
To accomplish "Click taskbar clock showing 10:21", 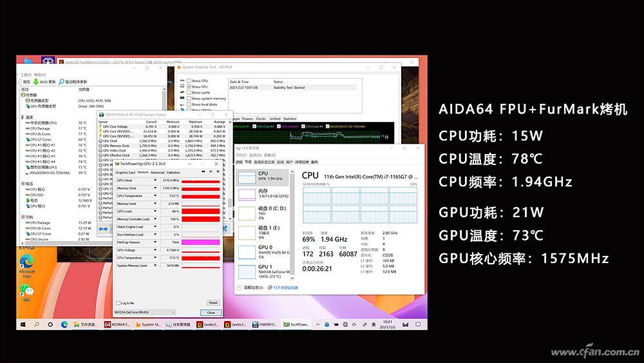I will point(387,324).
